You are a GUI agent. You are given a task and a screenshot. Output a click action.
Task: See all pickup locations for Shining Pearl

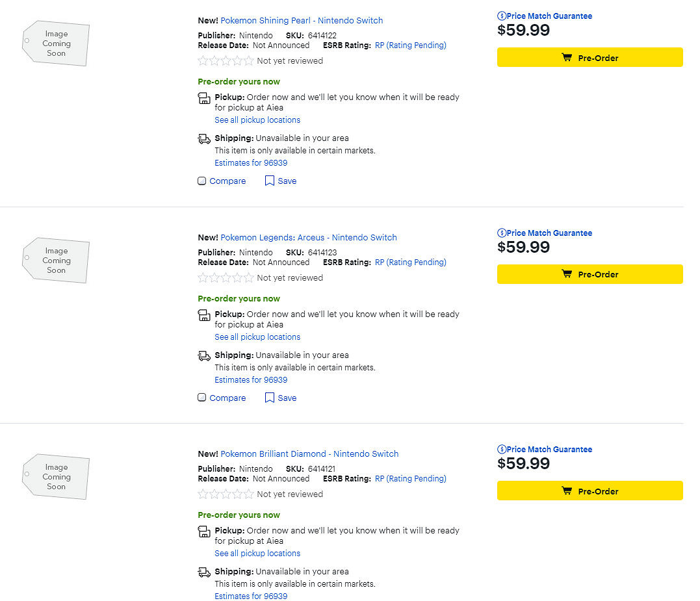(257, 120)
